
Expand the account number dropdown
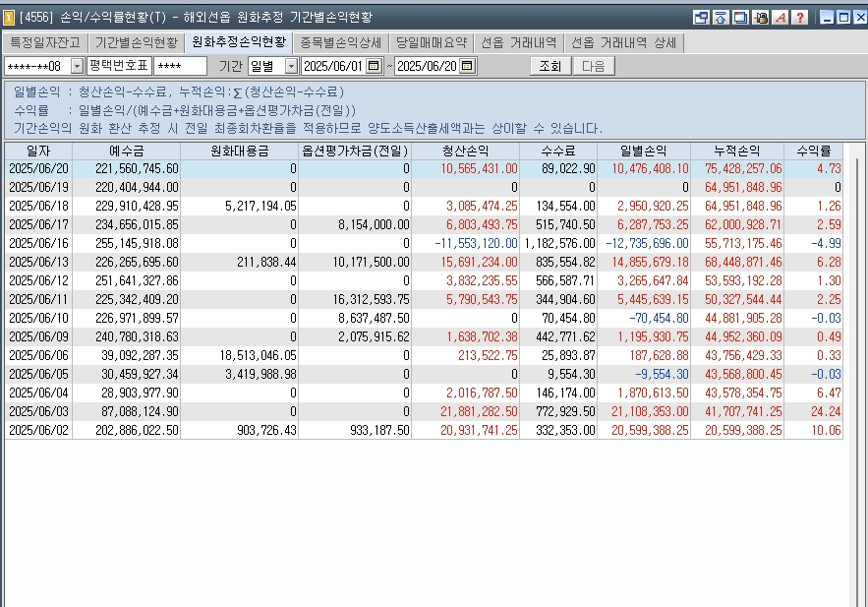pos(77,67)
